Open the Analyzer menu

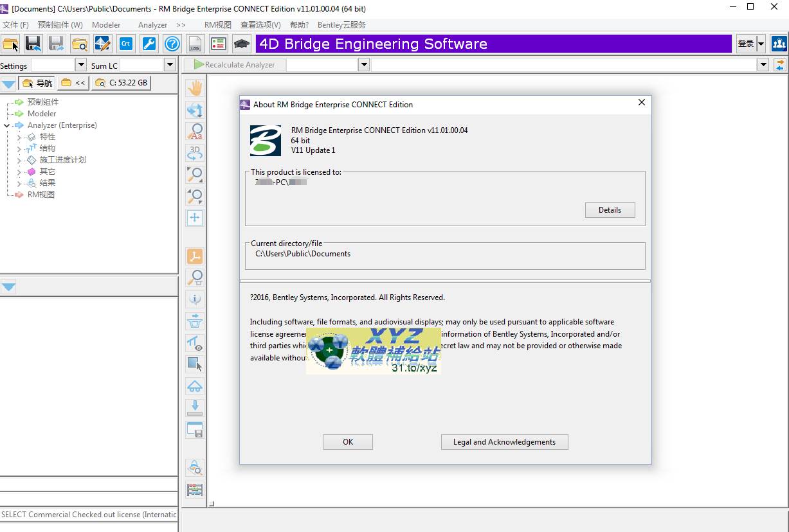[152, 25]
